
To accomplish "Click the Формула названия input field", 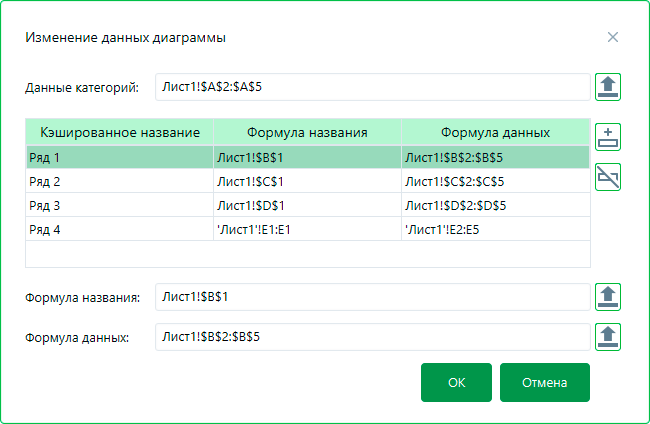I will 371,297.
